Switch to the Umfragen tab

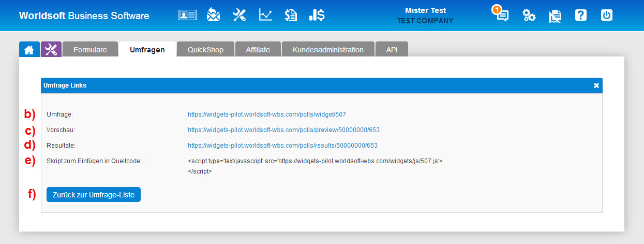tap(147, 50)
